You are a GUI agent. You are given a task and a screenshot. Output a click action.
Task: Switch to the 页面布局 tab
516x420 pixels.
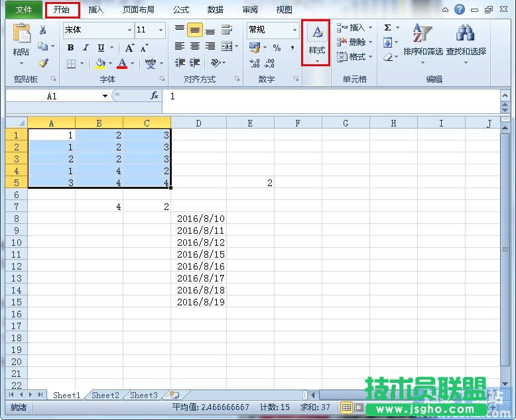click(138, 10)
